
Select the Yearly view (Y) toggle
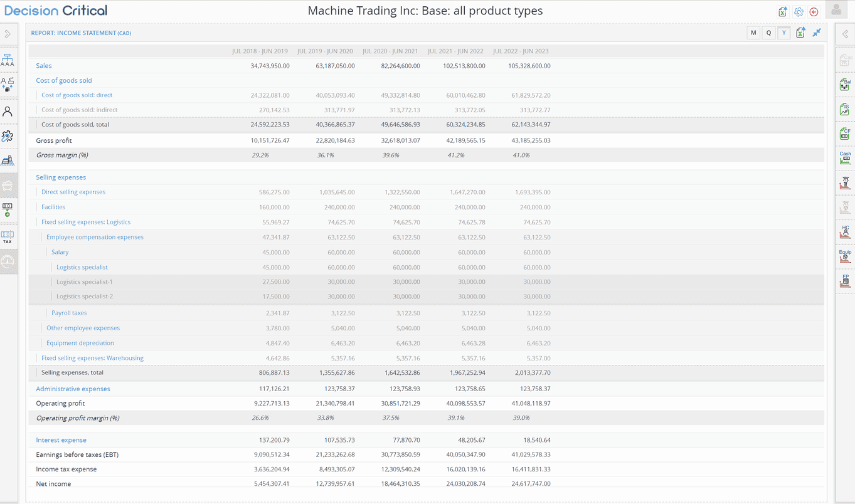pyautogui.click(x=783, y=33)
